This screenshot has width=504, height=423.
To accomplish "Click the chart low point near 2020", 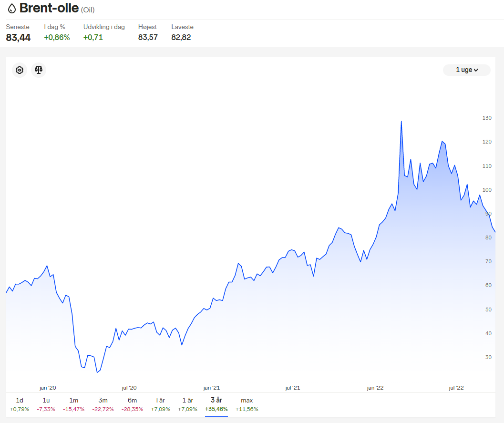I will [97, 372].
